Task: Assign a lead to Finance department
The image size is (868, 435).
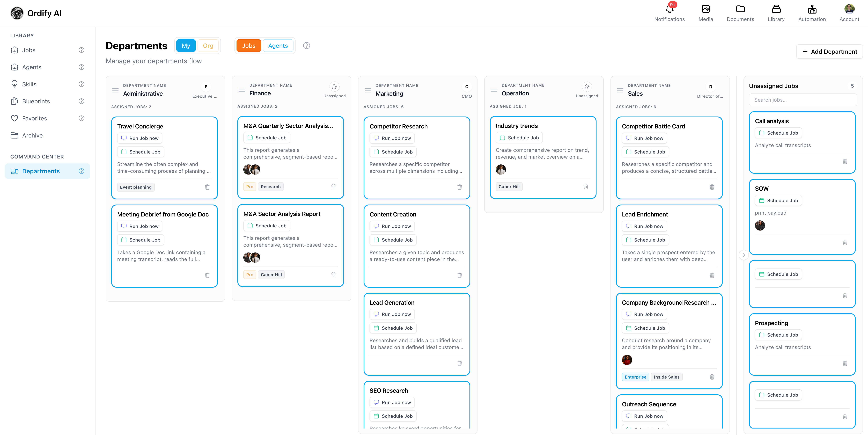Action: point(334,87)
